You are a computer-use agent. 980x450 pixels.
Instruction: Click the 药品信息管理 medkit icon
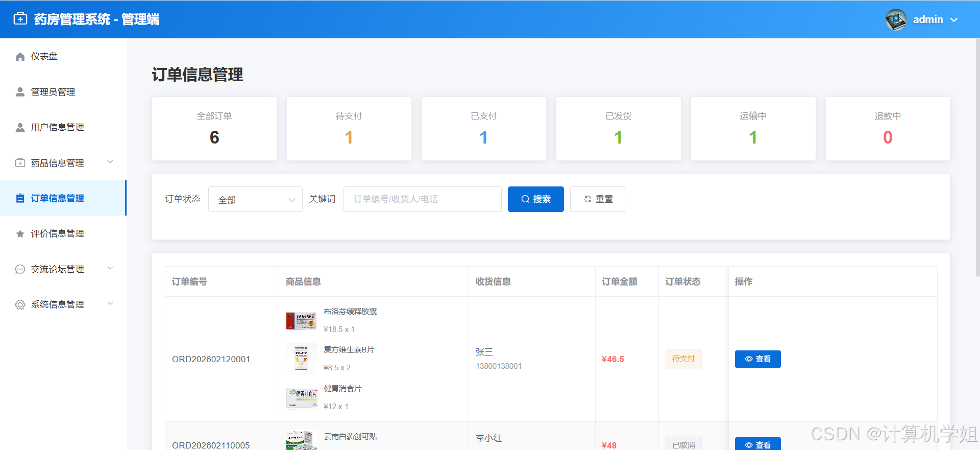pos(20,163)
